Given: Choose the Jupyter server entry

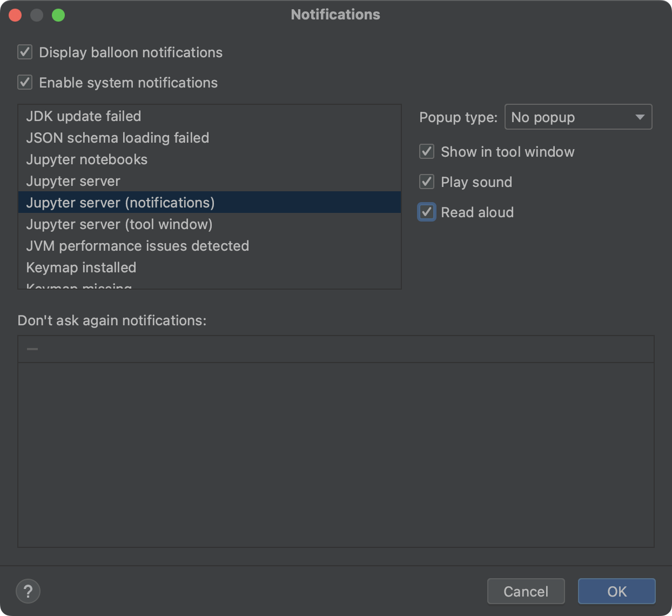Looking at the screenshot, I should (x=73, y=181).
